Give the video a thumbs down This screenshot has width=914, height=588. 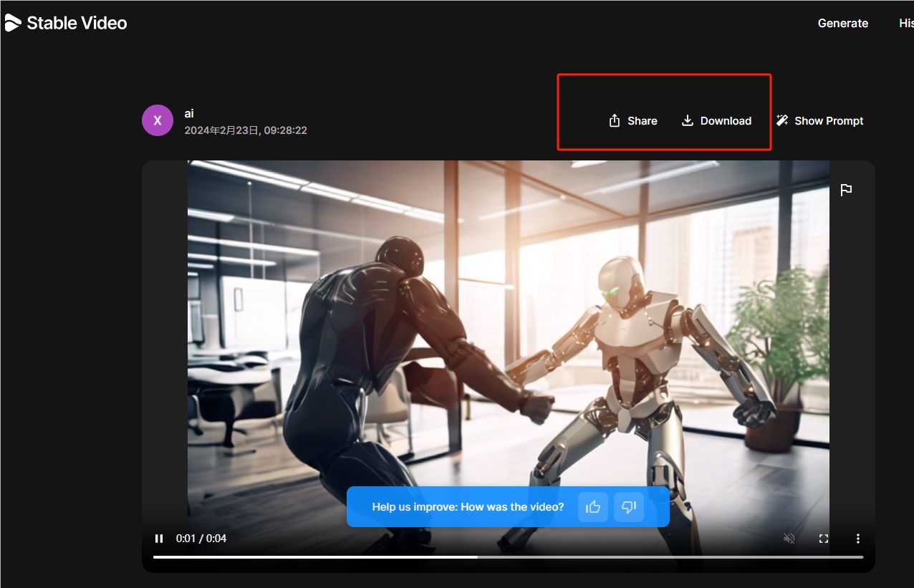point(629,507)
